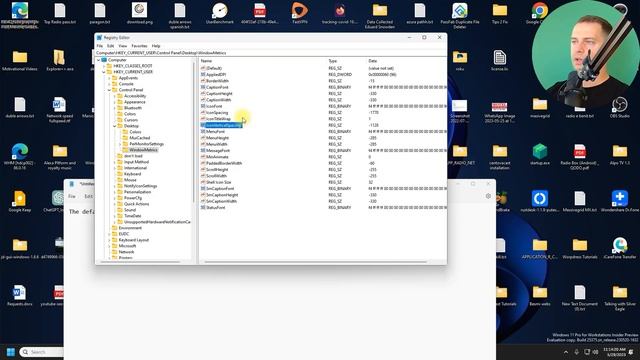
Task: Open the OBS Studio desktop icon
Action: [619, 108]
